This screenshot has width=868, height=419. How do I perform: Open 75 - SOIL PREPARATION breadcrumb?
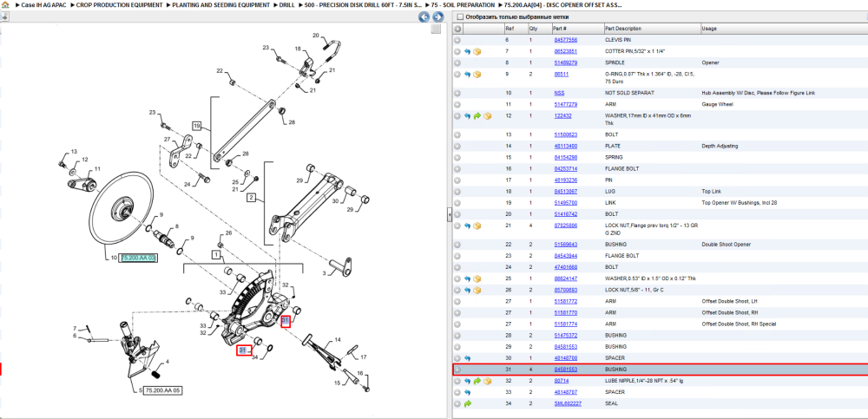(463, 4)
